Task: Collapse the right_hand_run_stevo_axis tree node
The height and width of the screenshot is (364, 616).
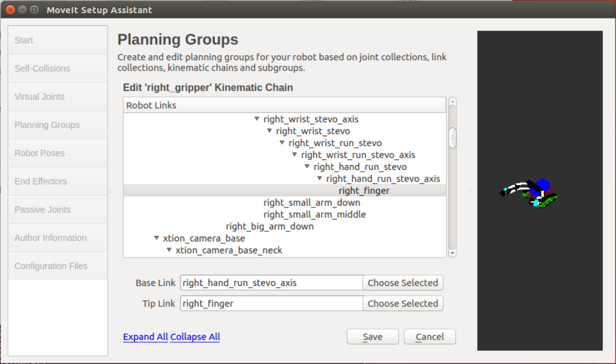Action: tap(320, 179)
